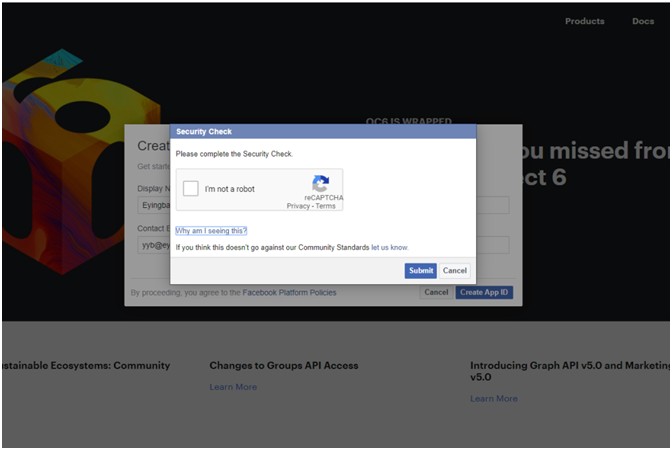Click "Introducing Graph API v5.0" heading

coord(570,371)
